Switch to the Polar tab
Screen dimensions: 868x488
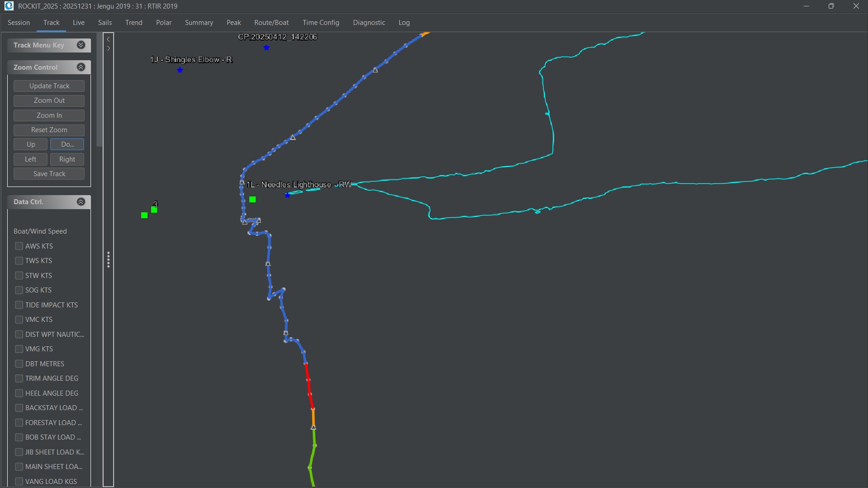(163, 23)
